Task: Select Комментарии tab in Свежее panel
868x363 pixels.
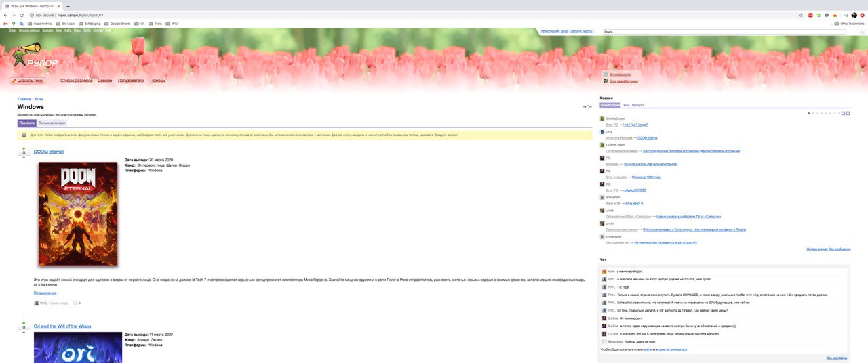Action: click(x=610, y=105)
